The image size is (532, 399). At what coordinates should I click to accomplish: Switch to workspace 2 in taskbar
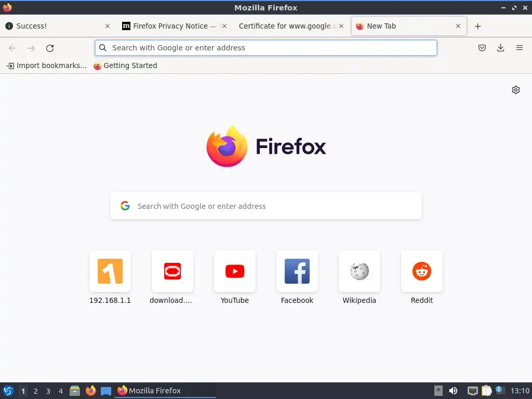click(36, 391)
